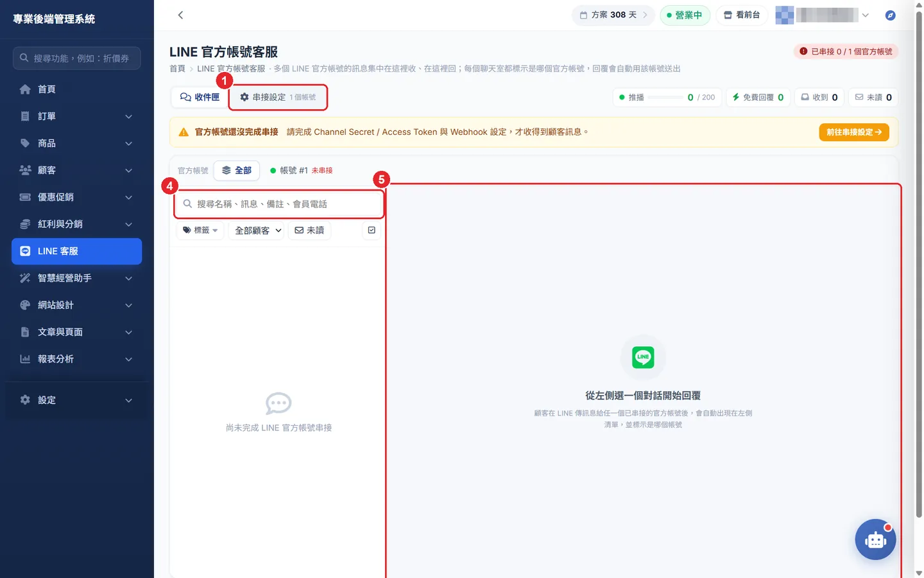
Task: Click the 前往串接設定 button
Action: tap(854, 132)
